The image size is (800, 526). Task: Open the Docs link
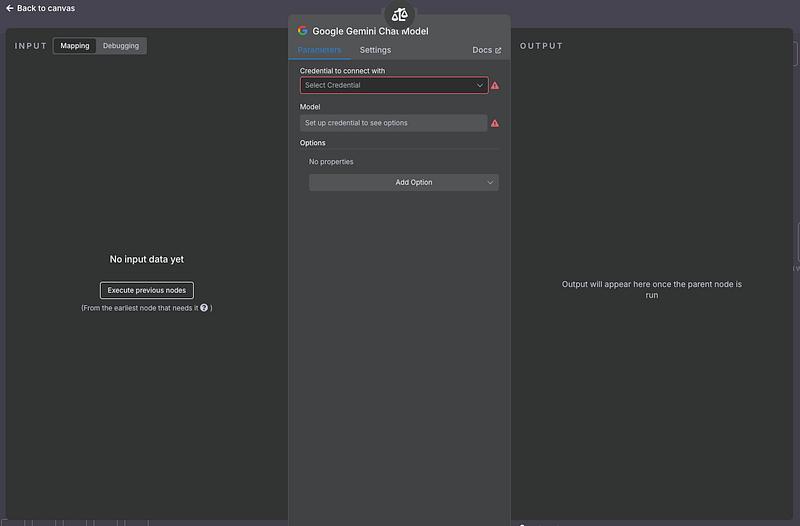[x=482, y=50]
